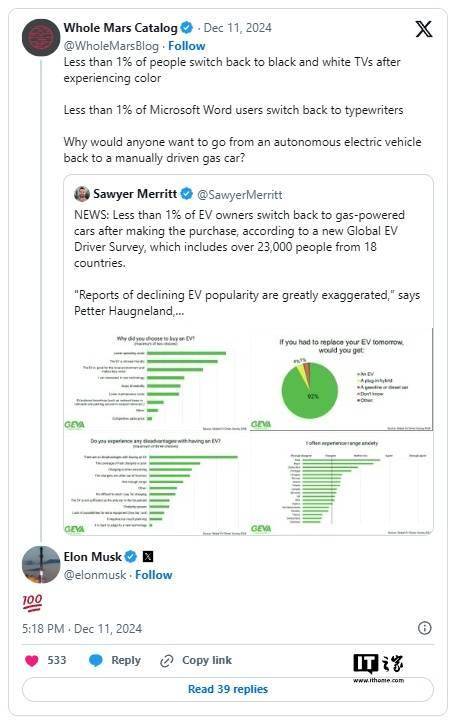Viewport: 456px width, 725px height.
Task: Click Whole Mars Catalog verified badge
Action: coord(186,28)
